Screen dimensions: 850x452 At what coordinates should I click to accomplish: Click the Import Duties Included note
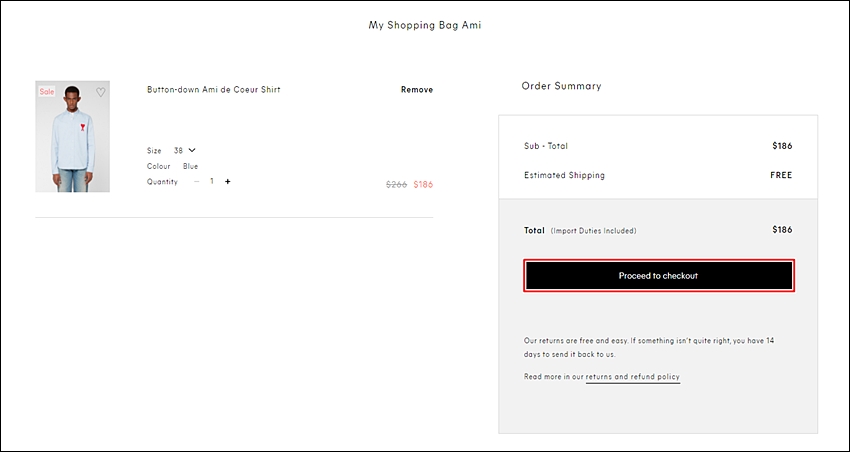click(594, 231)
